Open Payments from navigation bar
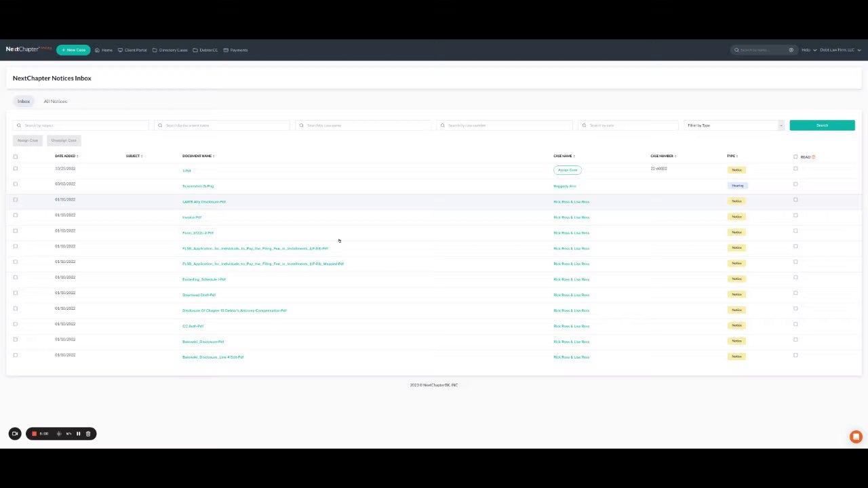Screen dimensions: 868x488 click(235, 50)
